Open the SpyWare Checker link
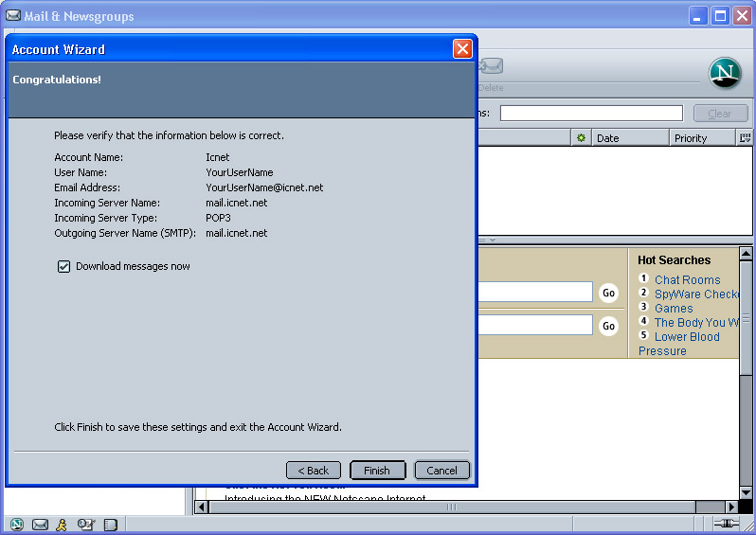Viewport: 756px width, 535px height. 696,294
